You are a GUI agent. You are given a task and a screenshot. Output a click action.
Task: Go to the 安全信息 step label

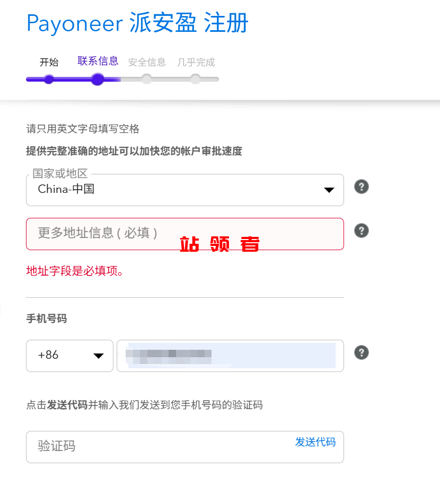(147, 62)
